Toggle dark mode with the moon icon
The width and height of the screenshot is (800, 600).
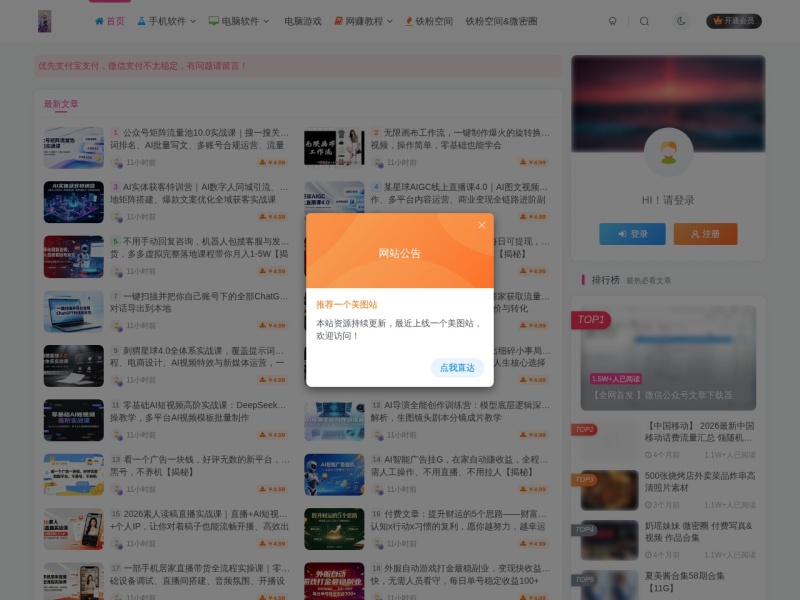pyautogui.click(x=681, y=21)
